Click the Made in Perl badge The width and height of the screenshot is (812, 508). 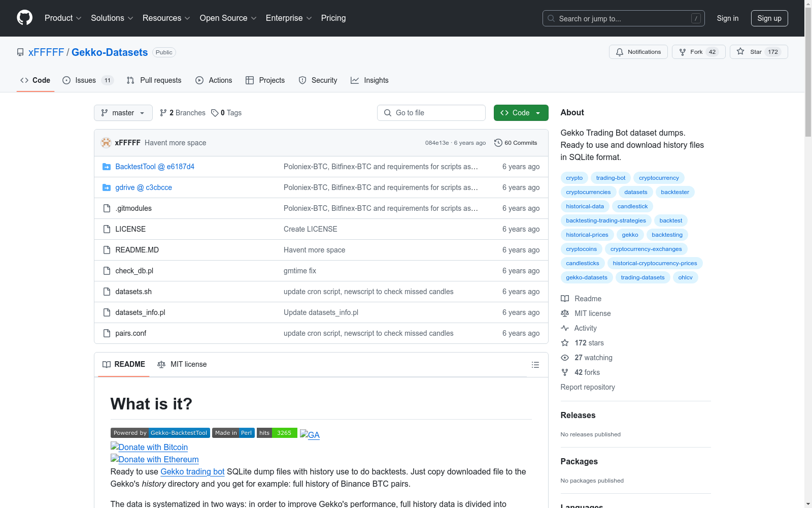[233, 433]
